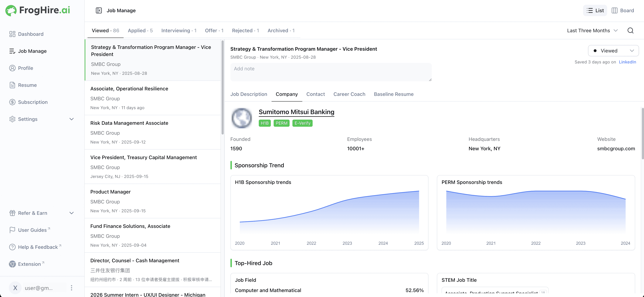Open User Guides external link label
The image size is (644, 297).
32,230
